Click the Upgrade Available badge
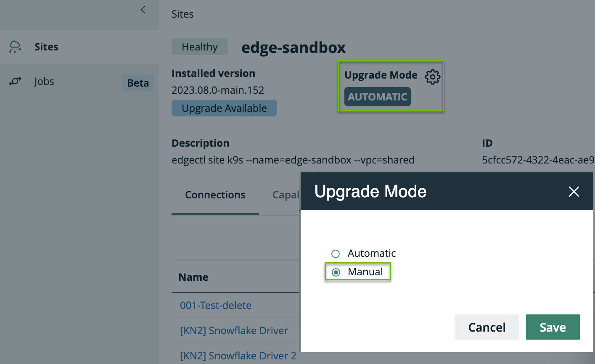The image size is (595, 364). tap(224, 108)
